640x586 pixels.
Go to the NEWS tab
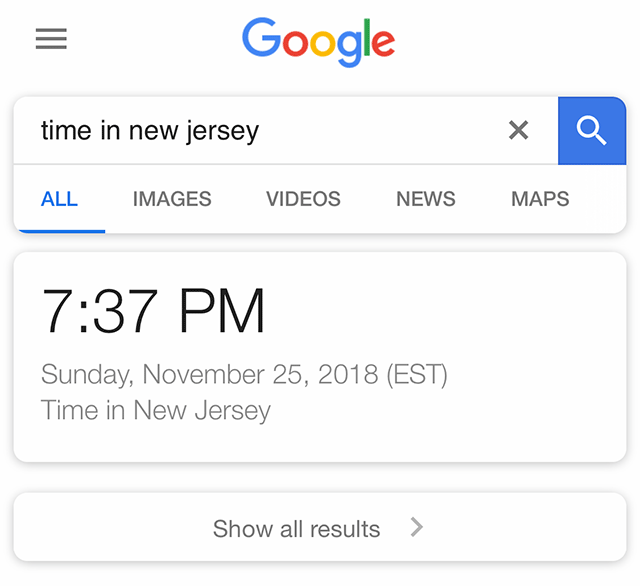[426, 199]
